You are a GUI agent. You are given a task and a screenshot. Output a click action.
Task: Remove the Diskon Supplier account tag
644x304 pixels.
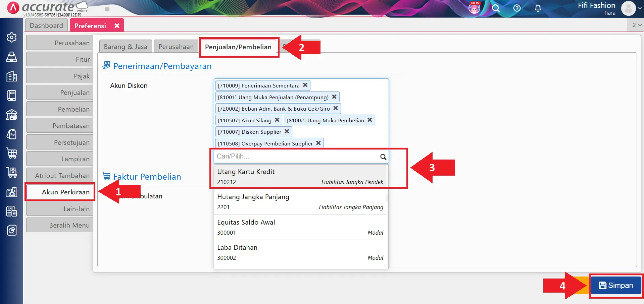(287, 131)
